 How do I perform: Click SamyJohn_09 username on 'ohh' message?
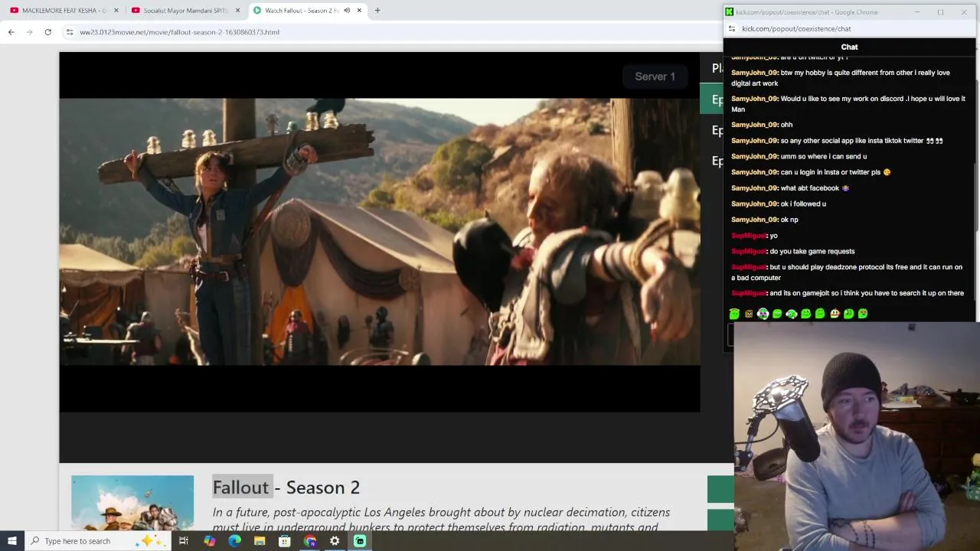[x=754, y=125]
